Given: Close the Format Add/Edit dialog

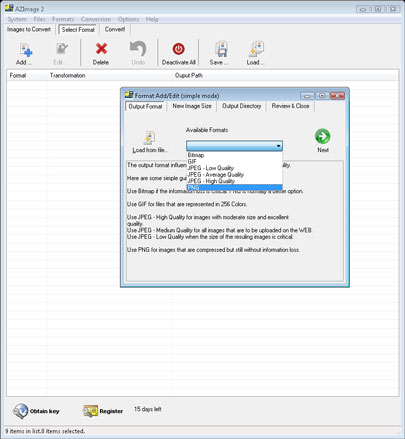Looking at the screenshot, I should click(337, 96).
